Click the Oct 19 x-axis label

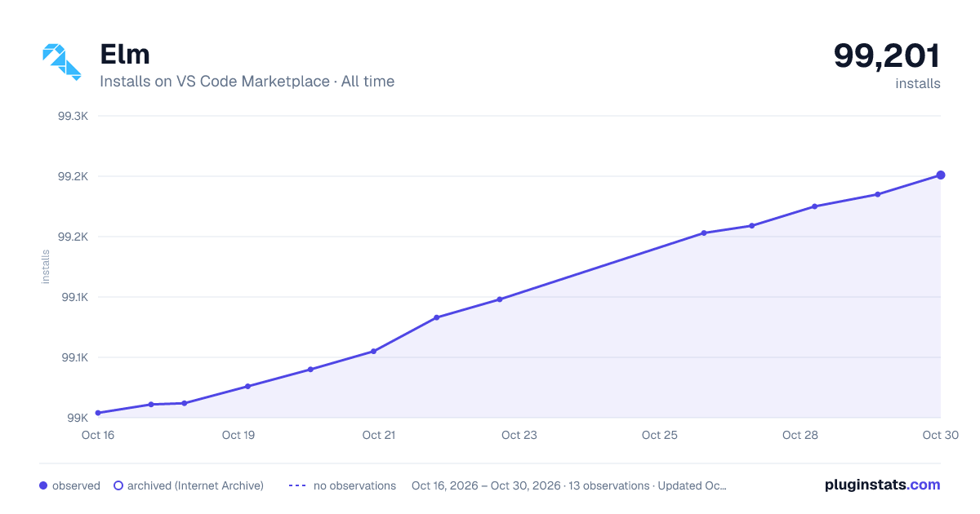pyautogui.click(x=238, y=435)
